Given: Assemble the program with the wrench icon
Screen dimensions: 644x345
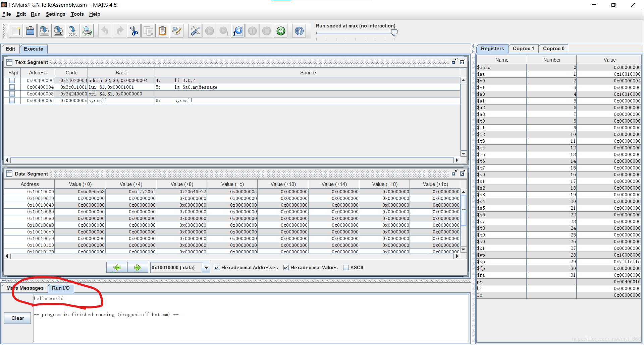Looking at the screenshot, I should (195, 31).
